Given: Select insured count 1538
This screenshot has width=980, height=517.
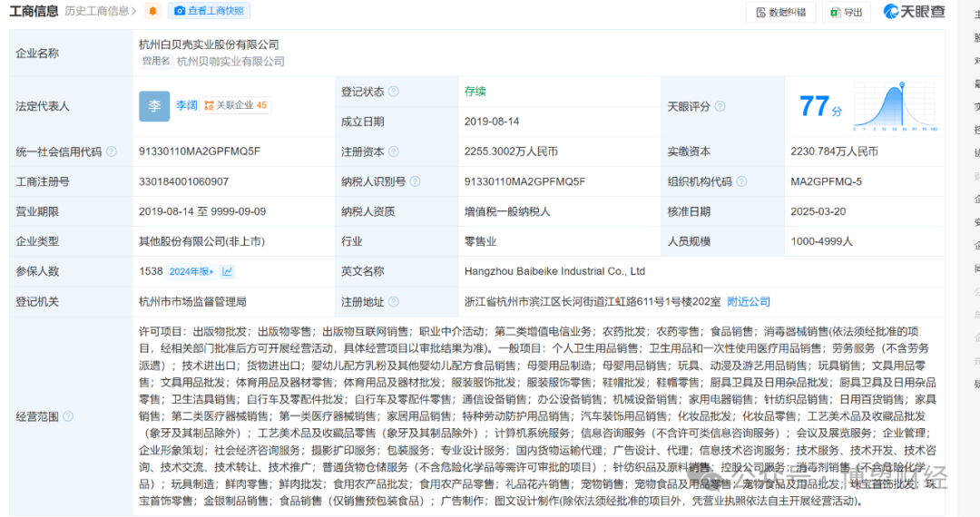Looking at the screenshot, I should 151,271.
